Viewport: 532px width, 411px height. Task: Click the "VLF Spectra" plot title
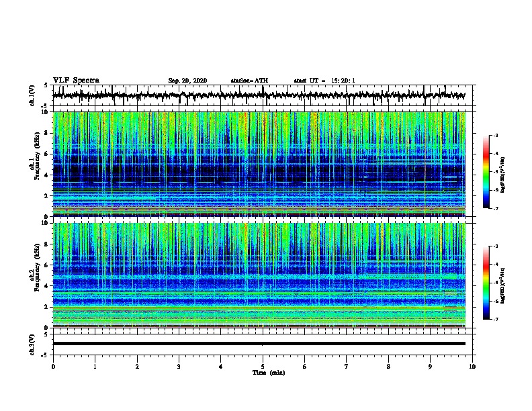pos(76,81)
